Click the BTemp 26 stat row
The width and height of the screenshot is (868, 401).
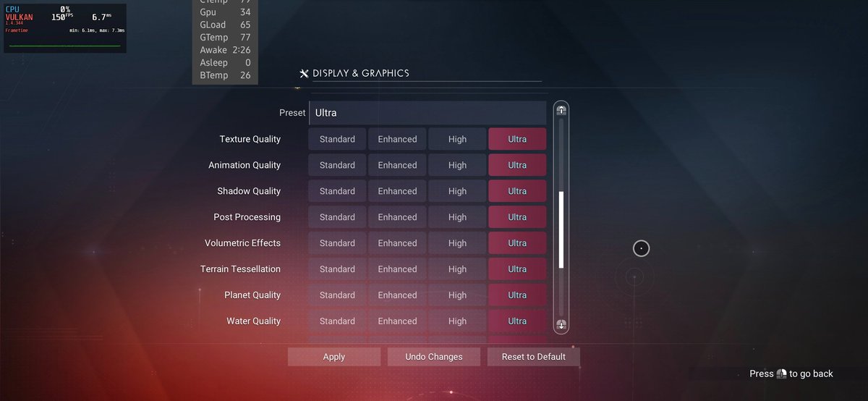point(225,75)
